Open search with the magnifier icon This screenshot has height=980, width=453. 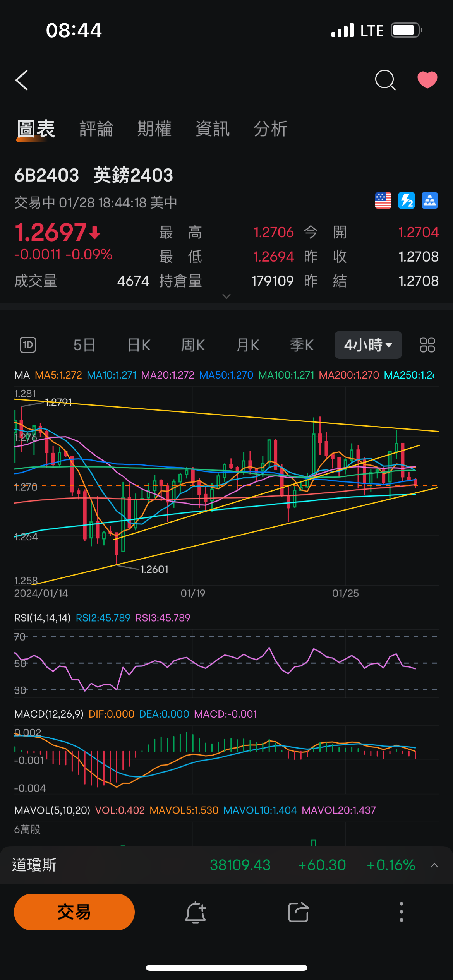tap(385, 80)
